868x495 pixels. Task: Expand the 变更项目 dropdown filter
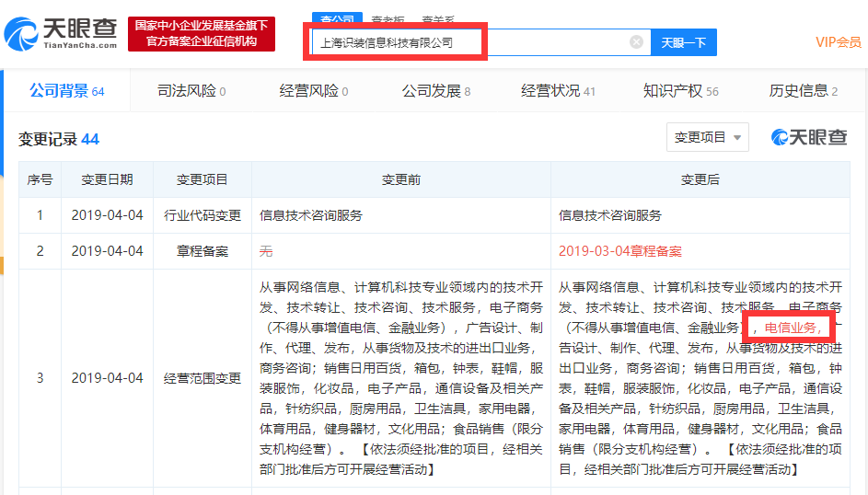coord(708,137)
